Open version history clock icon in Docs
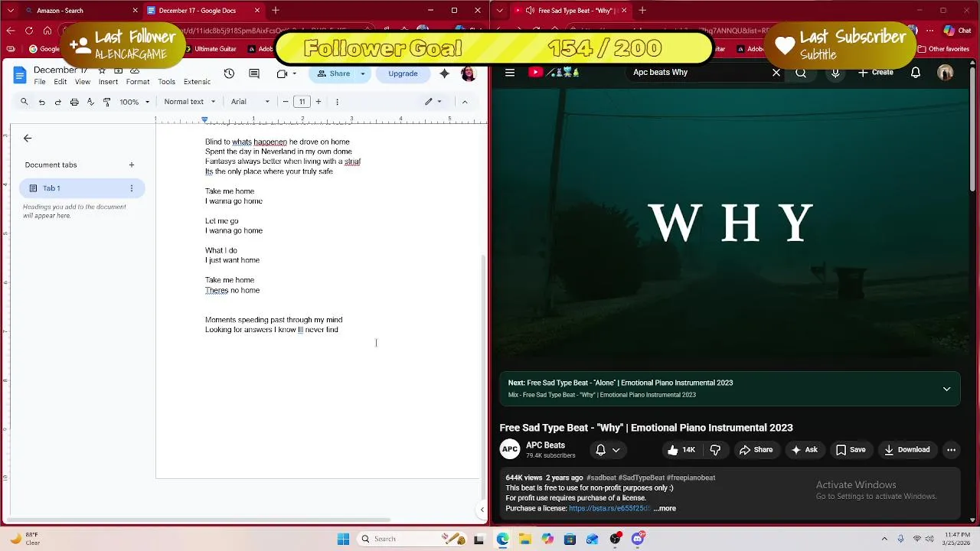This screenshot has width=980, height=551. click(229, 73)
